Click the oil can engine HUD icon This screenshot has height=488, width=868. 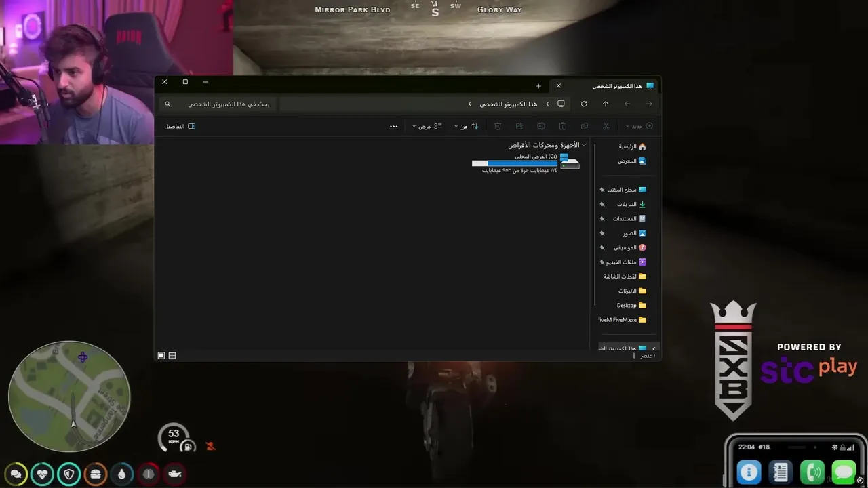[x=175, y=474]
